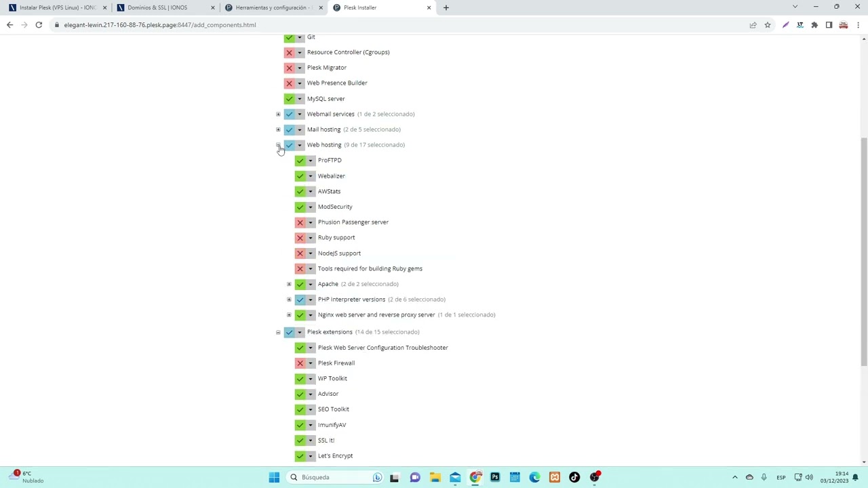
Task: Open the notifications bell icon
Action: (855, 477)
